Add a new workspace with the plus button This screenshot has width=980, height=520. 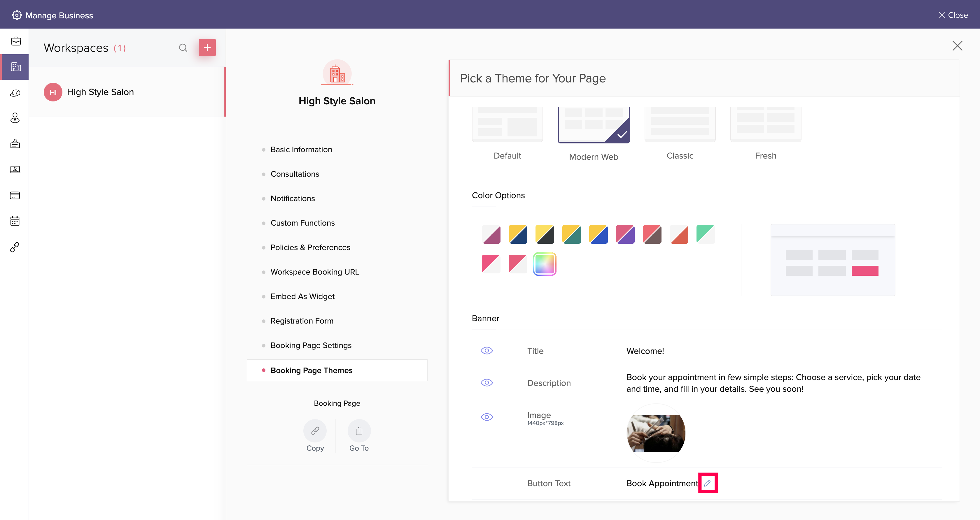tap(207, 48)
